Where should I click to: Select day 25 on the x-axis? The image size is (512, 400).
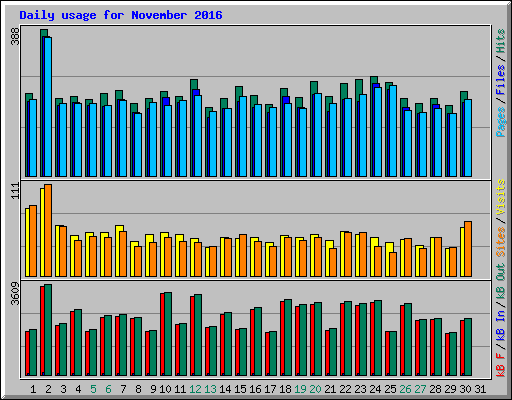coord(390,389)
